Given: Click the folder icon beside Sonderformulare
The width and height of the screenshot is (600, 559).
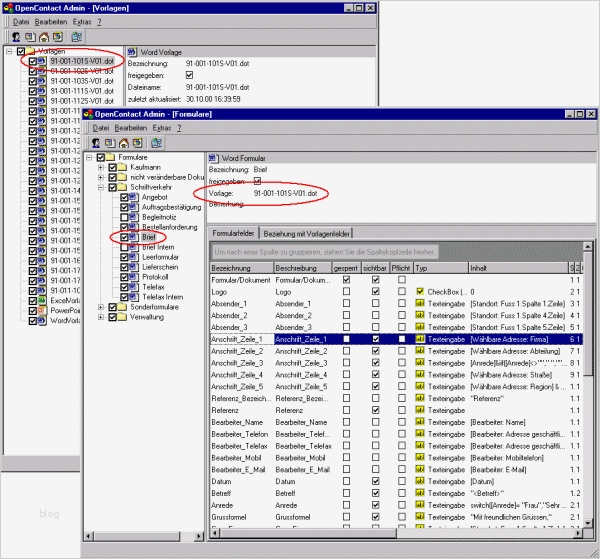Looking at the screenshot, I should pos(122,307).
